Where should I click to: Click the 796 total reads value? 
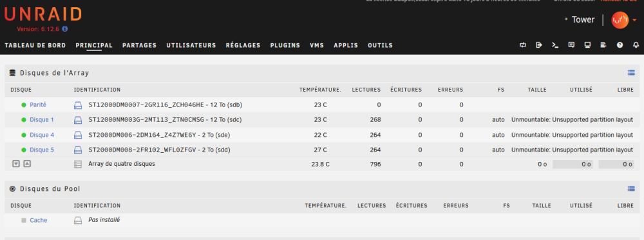point(375,165)
